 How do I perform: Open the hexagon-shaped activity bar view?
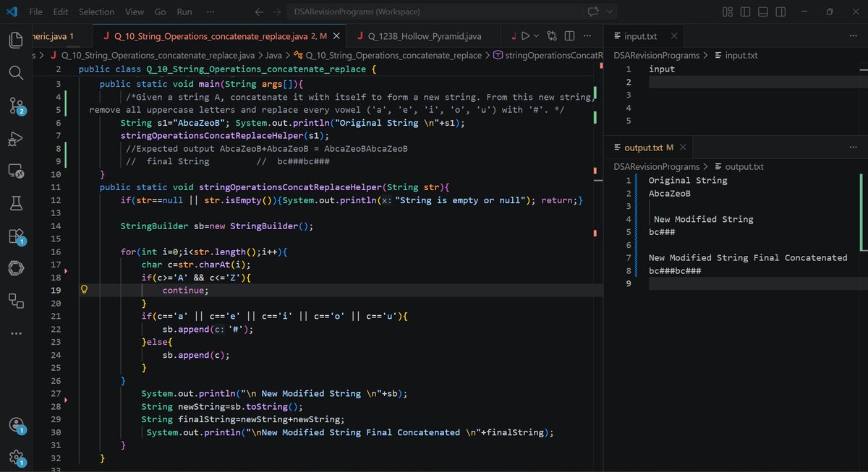[16, 268]
